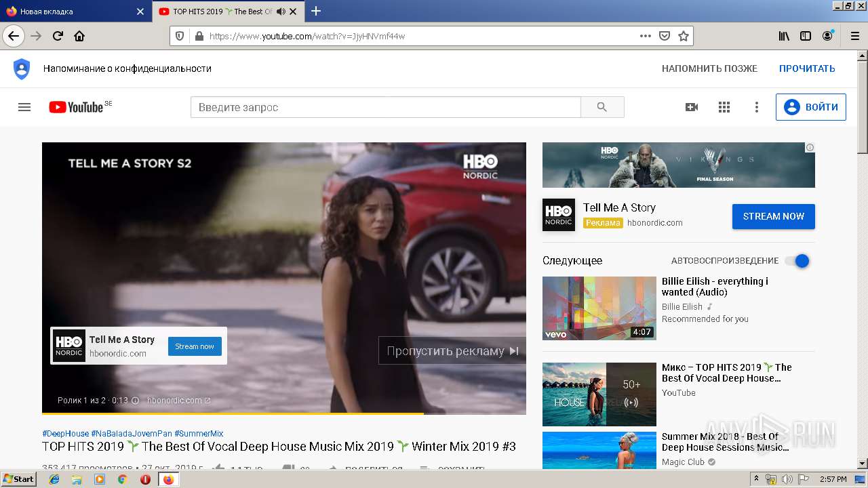The width and height of the screenshot is (868, 488).
Task: Launch Google Chrome from the taskbar
Action: (122, 479)
